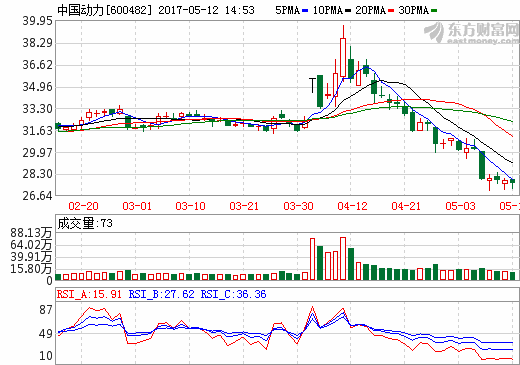This screenshot has height=365, width=520.
Task: Click the 20PMA red legend swatch
Action: coord(391,11)
